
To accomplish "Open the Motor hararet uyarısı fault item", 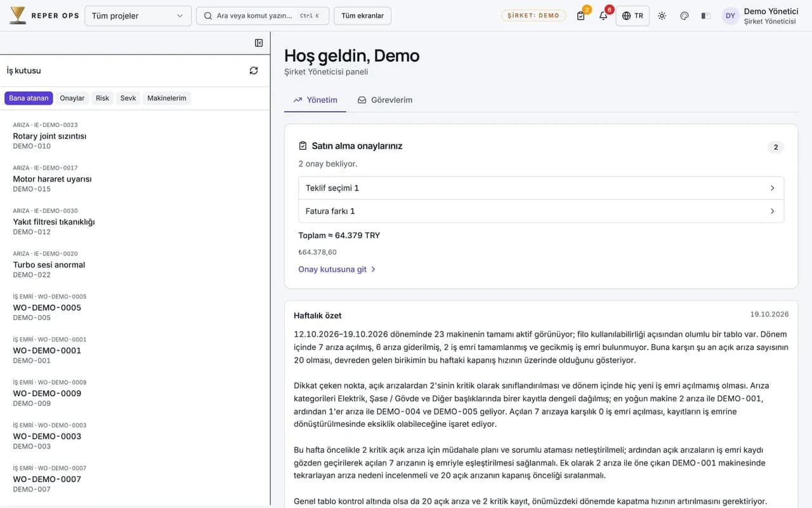I will click(135, 178).
